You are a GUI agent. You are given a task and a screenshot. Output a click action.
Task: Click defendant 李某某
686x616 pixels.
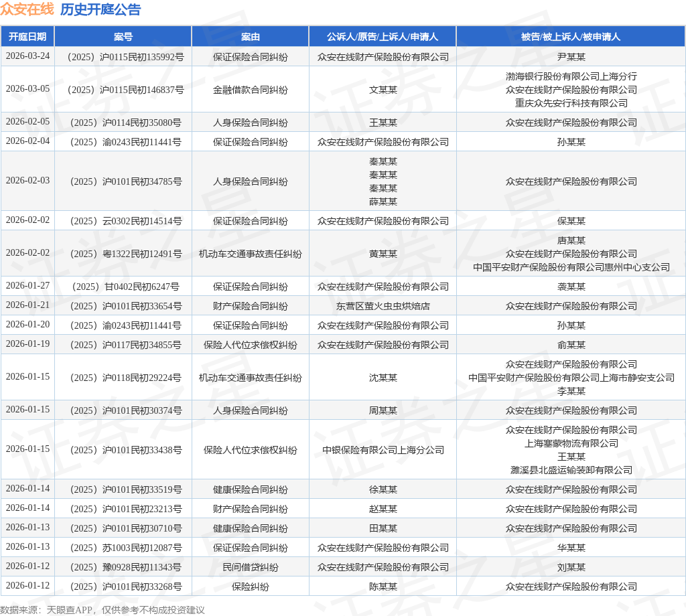[571, 391]
